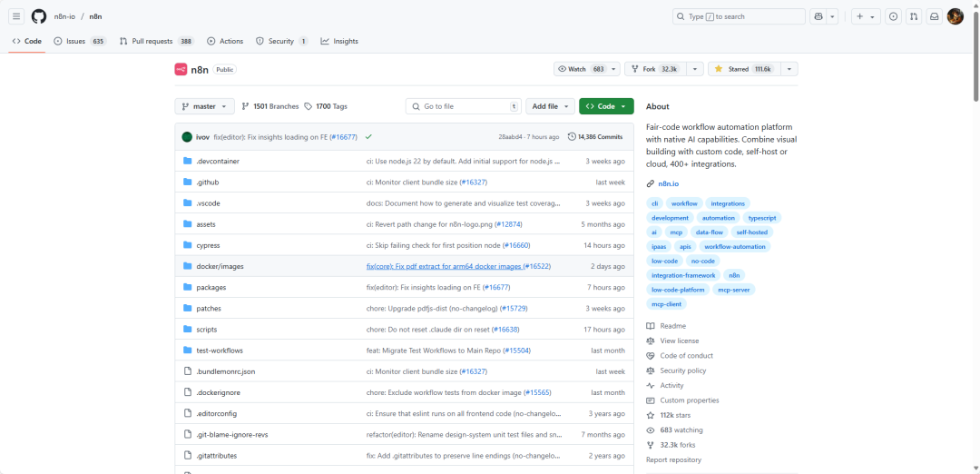Image resolution: width=980 pixels, height=474 pixels.
Task: Click the View license link
Action: [680, 341]
